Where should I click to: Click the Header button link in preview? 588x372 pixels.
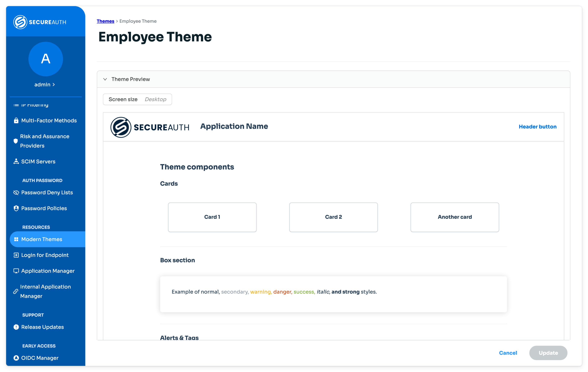point(537,127)
